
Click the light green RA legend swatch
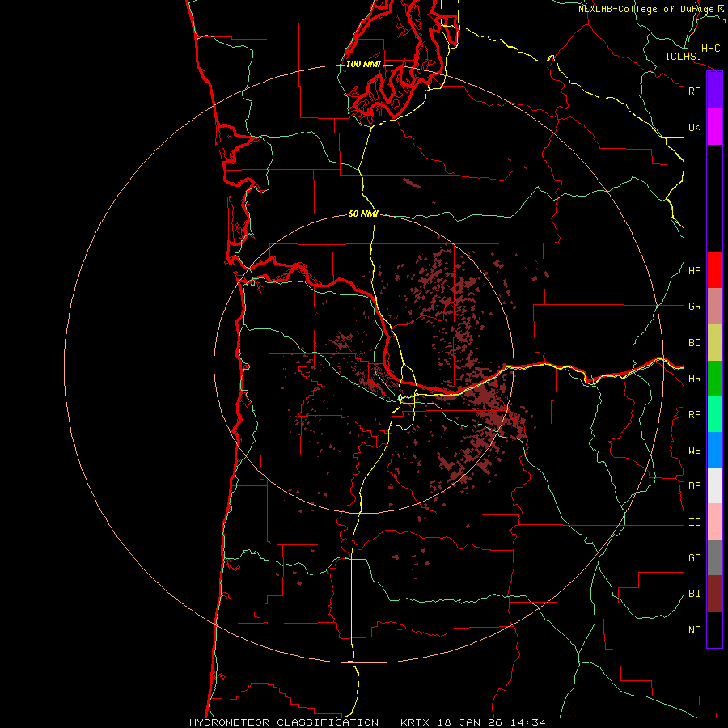714,414
